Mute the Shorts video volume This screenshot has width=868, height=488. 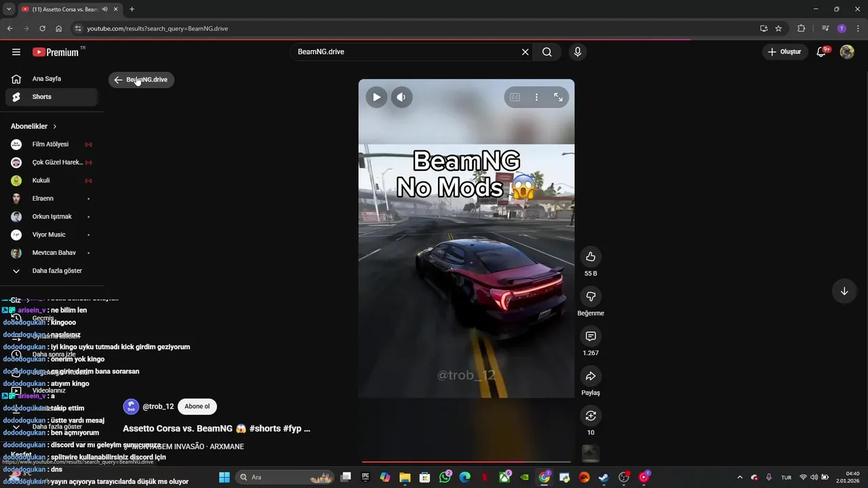[401, 97]
